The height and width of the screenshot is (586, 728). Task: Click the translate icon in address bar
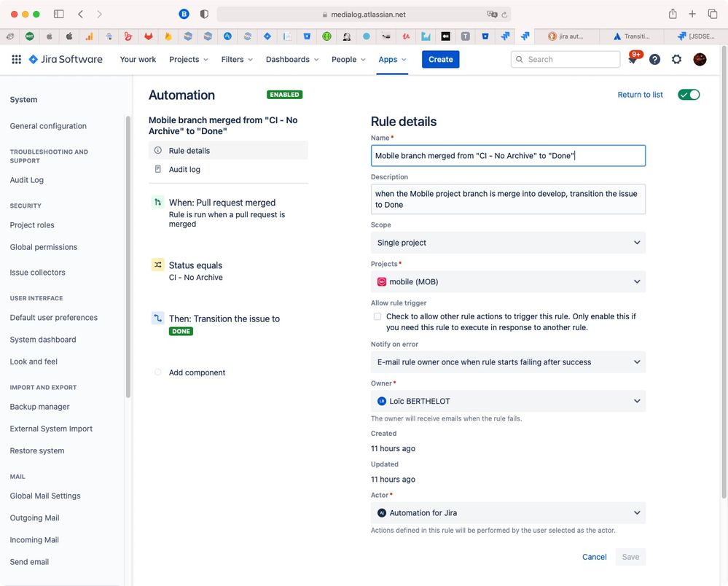coord(492,15)
